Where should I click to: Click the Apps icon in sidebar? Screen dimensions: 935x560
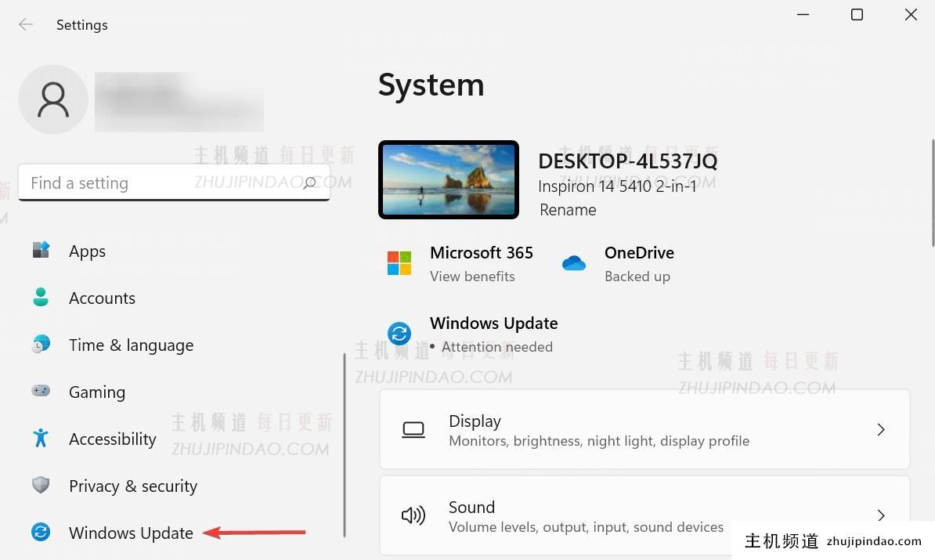41,251
